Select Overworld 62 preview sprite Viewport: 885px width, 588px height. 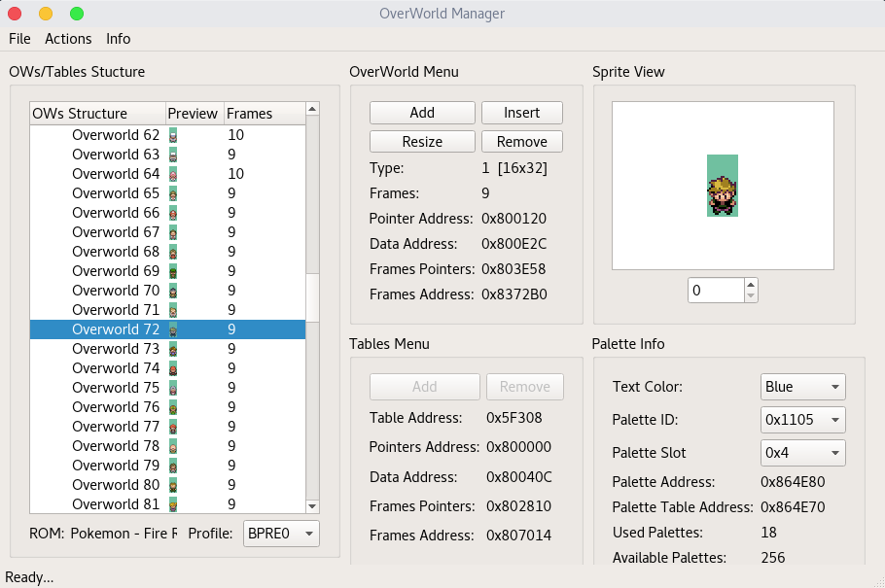(x=173, y=135)
